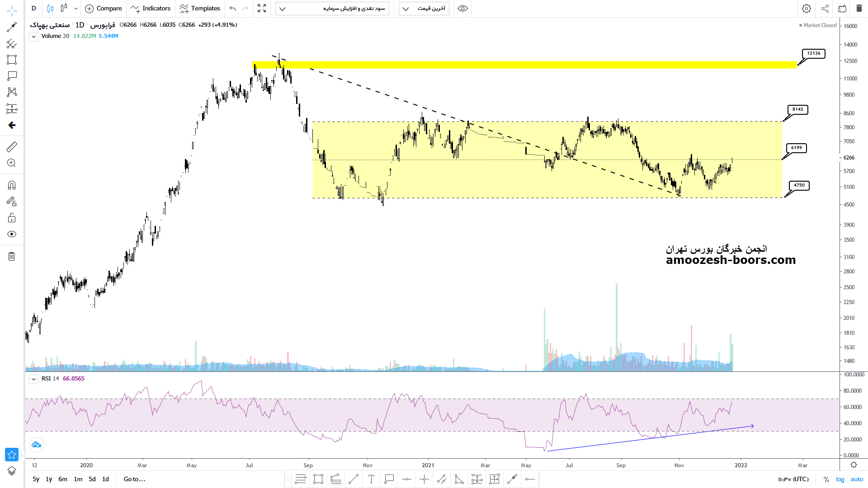
Task: Activate the zoom in tool
Action: (12, 163)
